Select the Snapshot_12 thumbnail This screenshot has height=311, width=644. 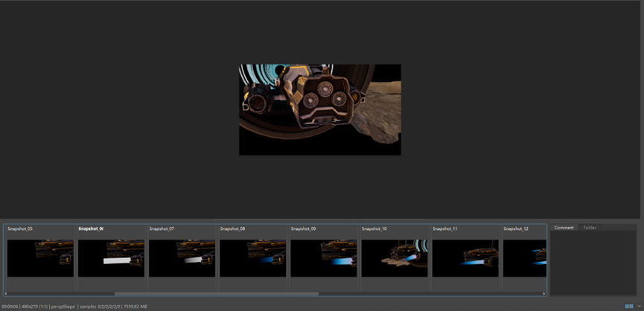click(x=524, y=258)
